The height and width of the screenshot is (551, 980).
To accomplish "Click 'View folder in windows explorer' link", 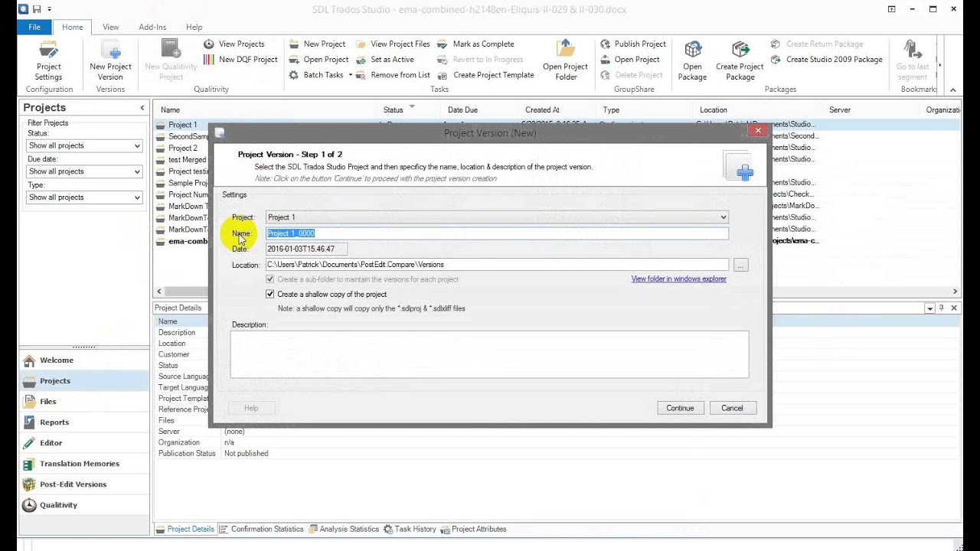I will coord(679,279).
